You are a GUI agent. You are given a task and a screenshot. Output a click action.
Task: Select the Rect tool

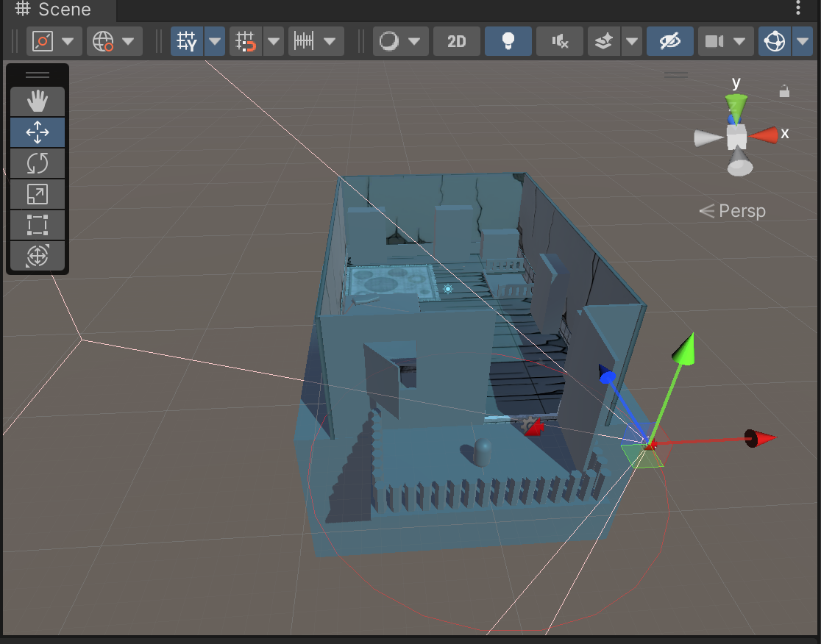[38, 225]
